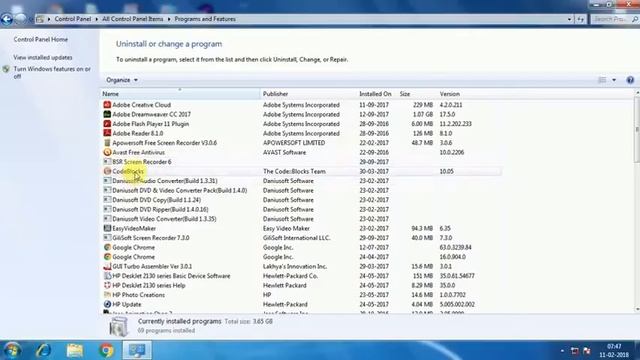This screenshot has width=640, height=360.
Task: Click version 35.0.81.54677 cell
Action: pyautogui.click(x=457, y=276)
